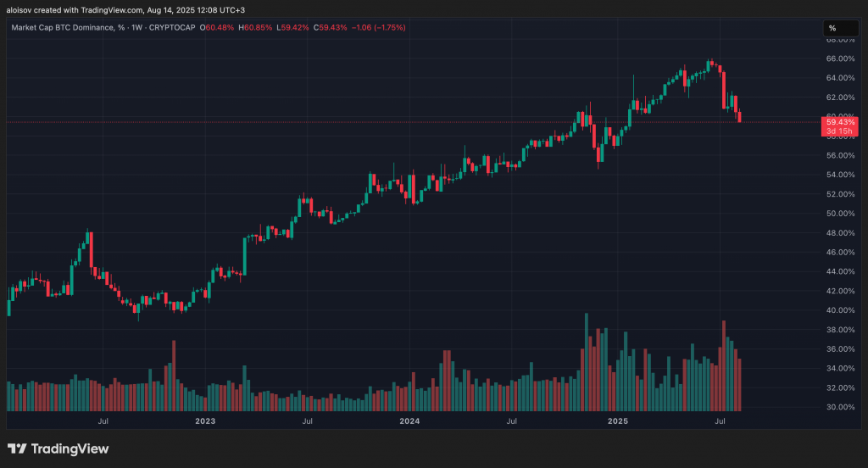Screen dimensions: 868x468
Task: Select the red 59.43% current price label
Action: click(x=839, y=126)
